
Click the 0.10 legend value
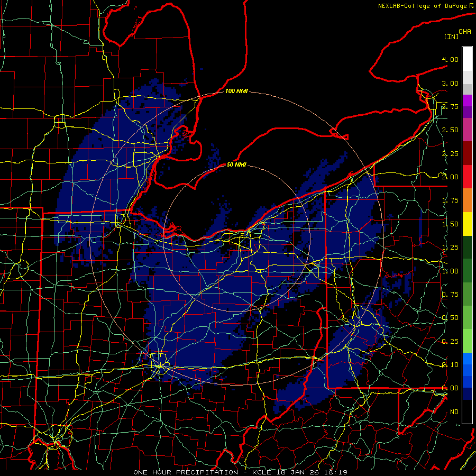[x=450, y=365]
